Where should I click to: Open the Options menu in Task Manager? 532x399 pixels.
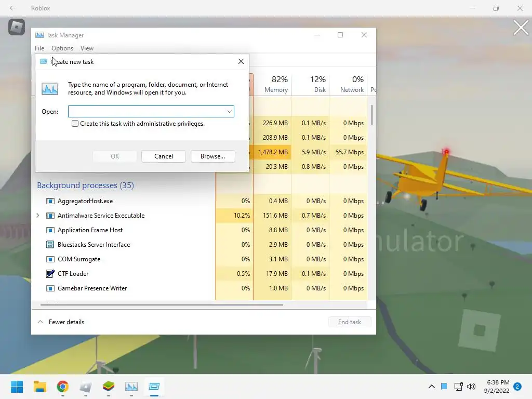(62, 48)
